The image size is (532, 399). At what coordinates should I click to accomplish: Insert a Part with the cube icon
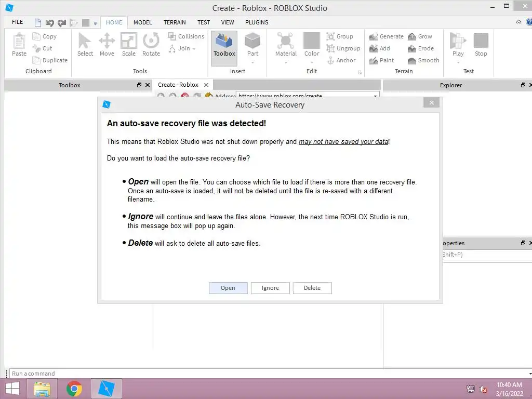(x=252, y=41)
